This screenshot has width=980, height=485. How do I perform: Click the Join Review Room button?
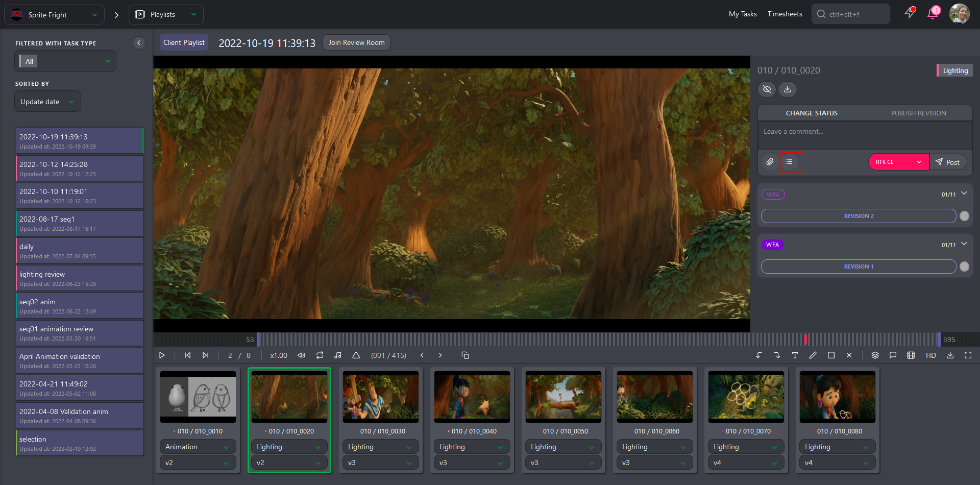pos(357,42)
